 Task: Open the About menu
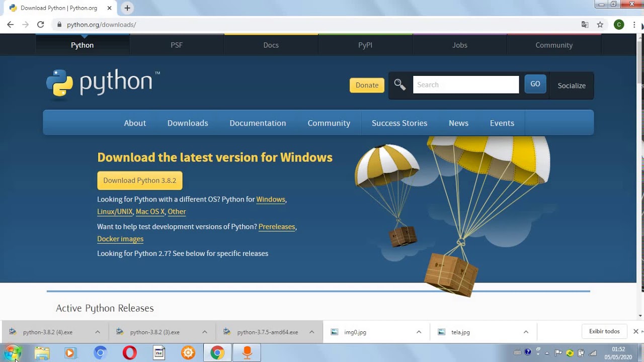point(135,123)
